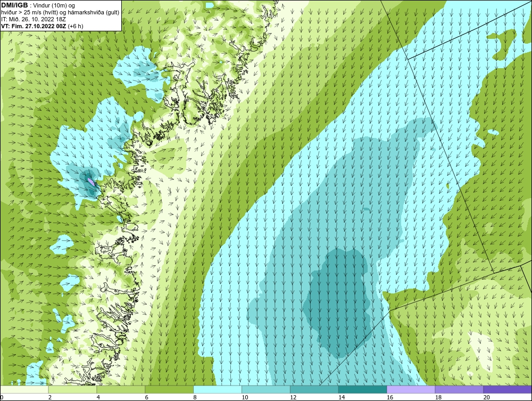Click the 'hviður > 25 m/s (hvítt)' legend line
This screenshot has height=401, width=532.
tap(61, 12)
